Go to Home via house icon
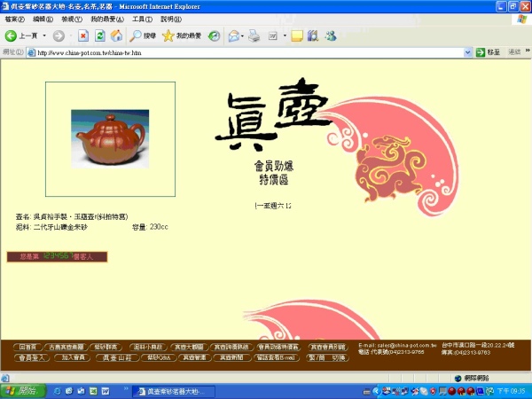Image resolution: width=532 pixels, height=399 pixels. point(115,35)
